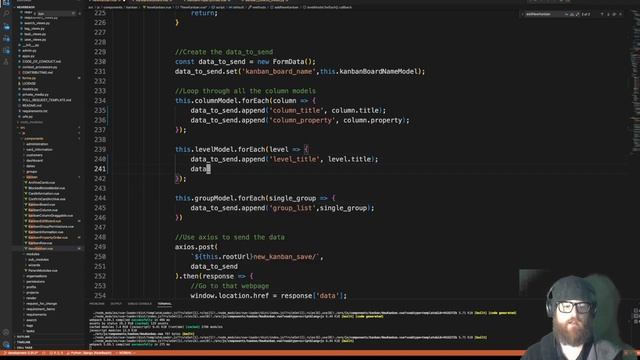The height and width of the screenshot is (360, 640).
Task: Open private_media.py file
Action: pyautogui.click(x=36, y=94)
